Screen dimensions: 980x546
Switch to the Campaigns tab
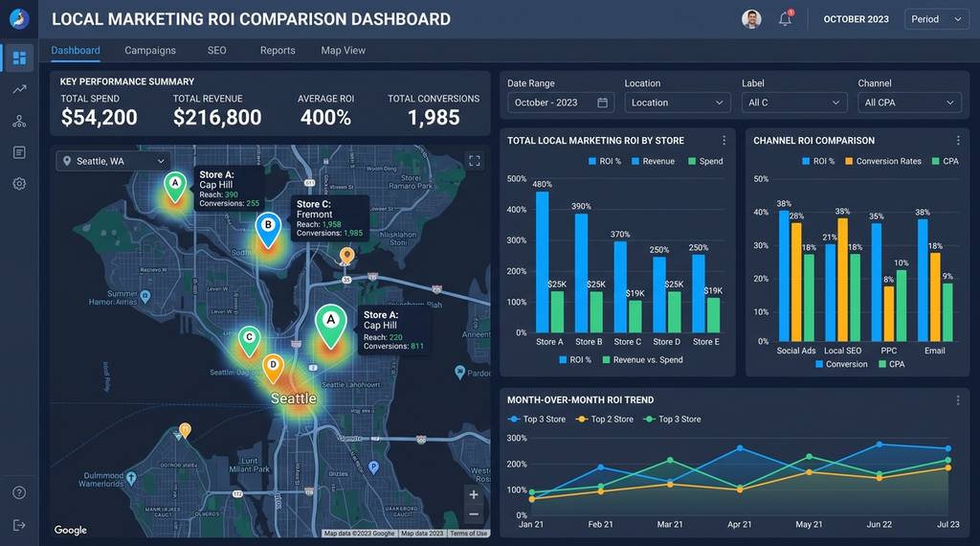tap(150, 51)
